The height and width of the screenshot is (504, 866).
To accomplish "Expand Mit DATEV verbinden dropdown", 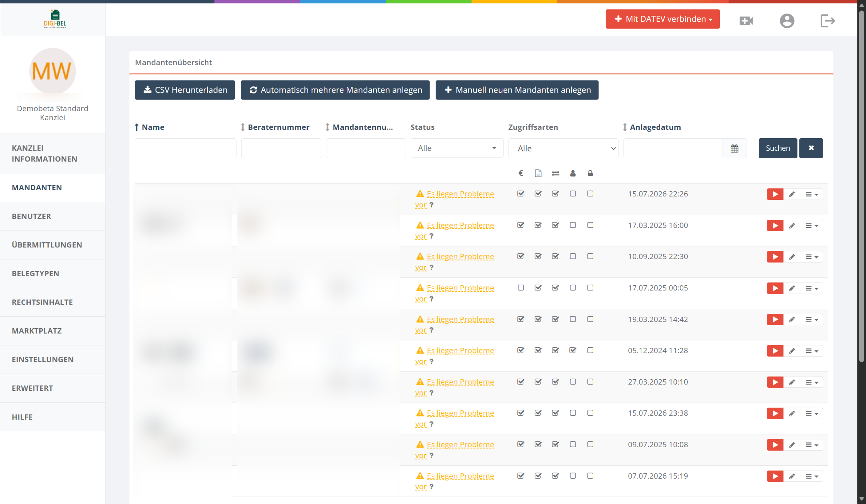I will pyautogui.click(x=662, y=19).
